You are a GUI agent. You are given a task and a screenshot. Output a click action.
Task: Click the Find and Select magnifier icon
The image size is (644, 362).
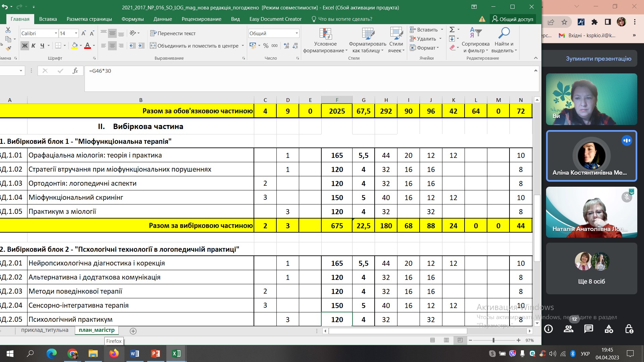pos(504,33)
